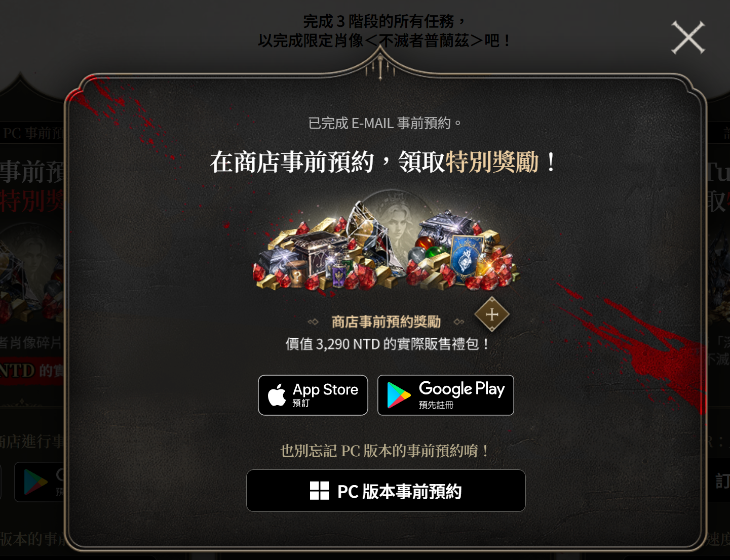Select the dimmed PC 事前預約 tab at left

click(32, 133)
